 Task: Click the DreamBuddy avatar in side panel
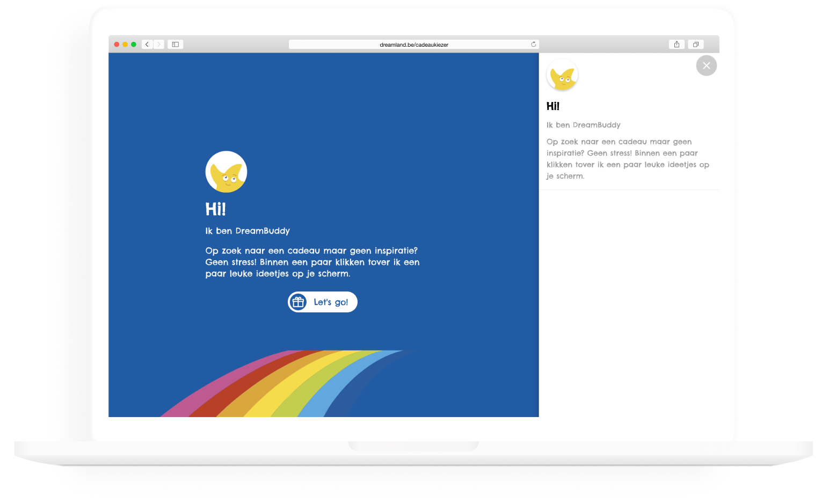562,75
